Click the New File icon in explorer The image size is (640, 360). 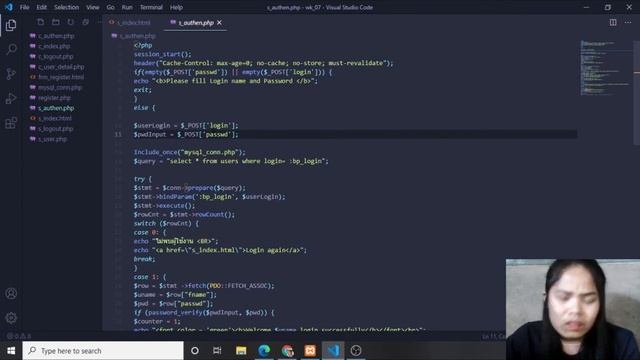coord(40,22)
